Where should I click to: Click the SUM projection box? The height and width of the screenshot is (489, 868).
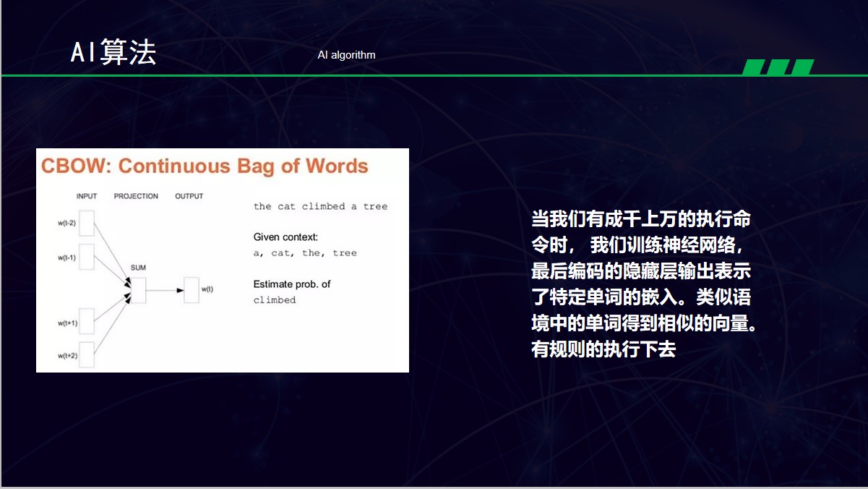138,290
